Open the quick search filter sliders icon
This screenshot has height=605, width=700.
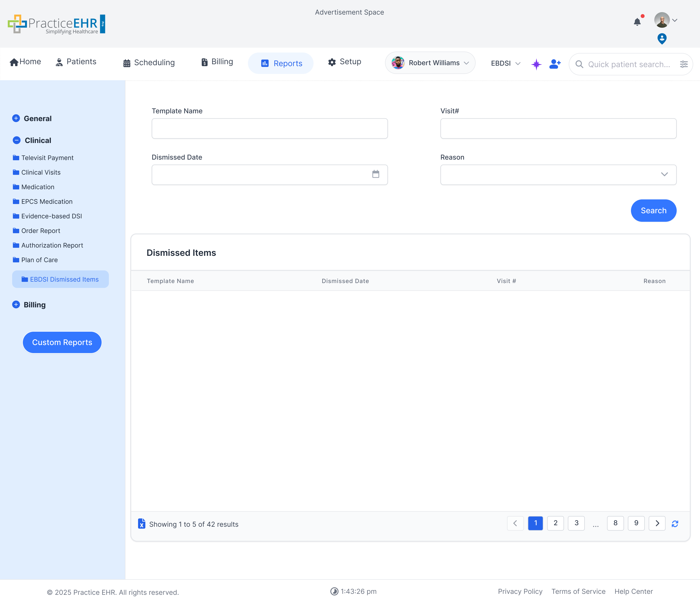click(x=683, y=64)
